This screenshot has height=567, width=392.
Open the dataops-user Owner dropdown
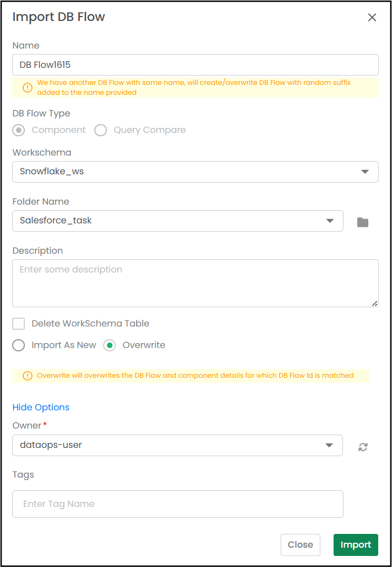pos(178,445)
